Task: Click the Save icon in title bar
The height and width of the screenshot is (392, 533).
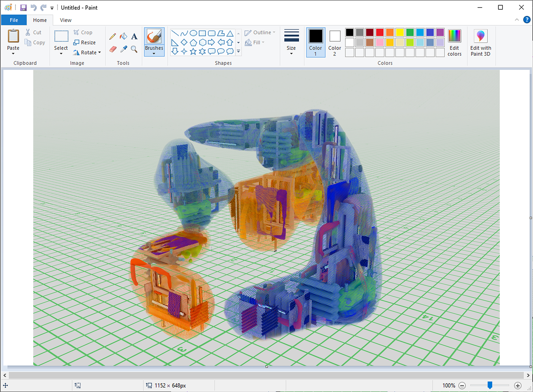Action: pyautogui.click(x=23, y=8)
